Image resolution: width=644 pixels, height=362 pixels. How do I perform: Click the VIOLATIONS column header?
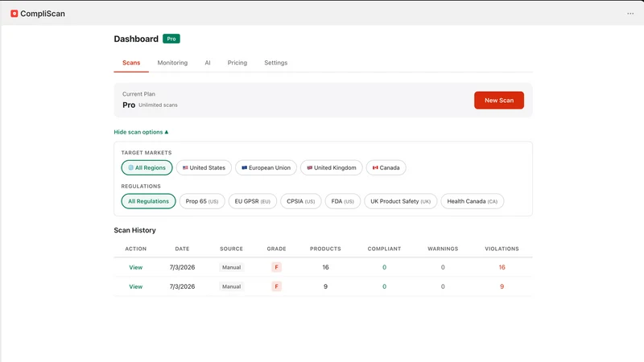pos(502,249)
